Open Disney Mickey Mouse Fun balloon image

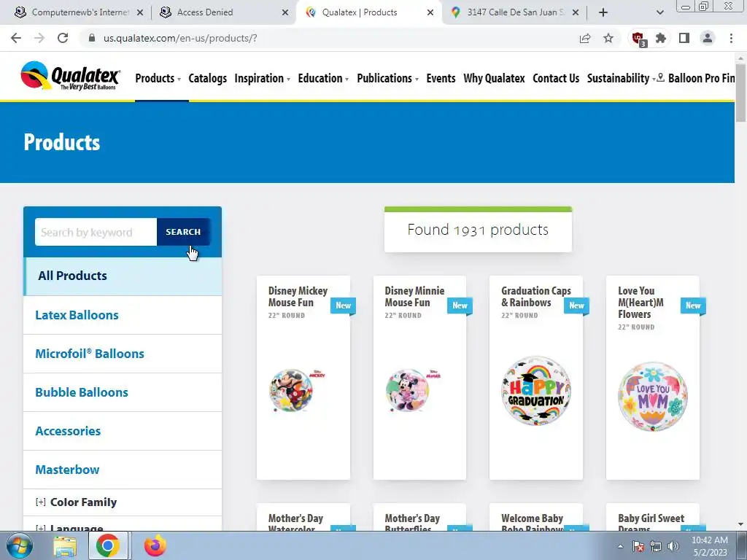(298, 390)
